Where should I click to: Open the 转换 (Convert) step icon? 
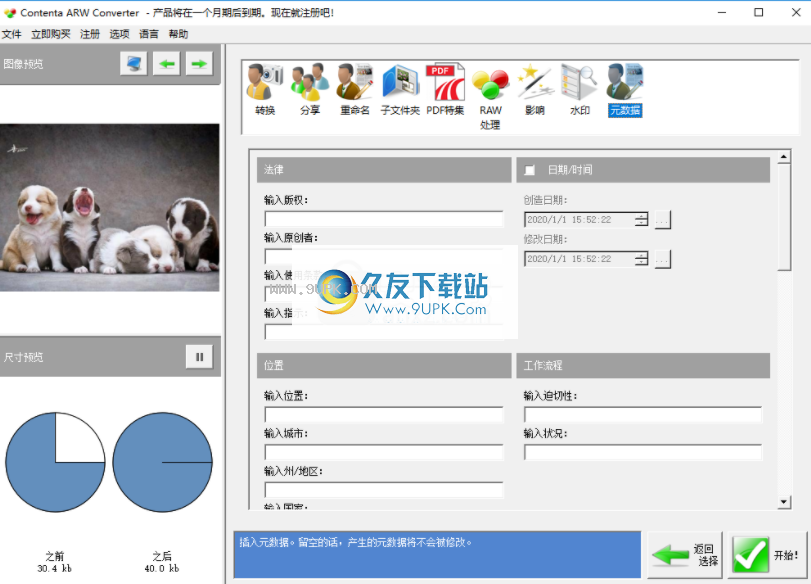pyautogui.click(x=265, y=89)
